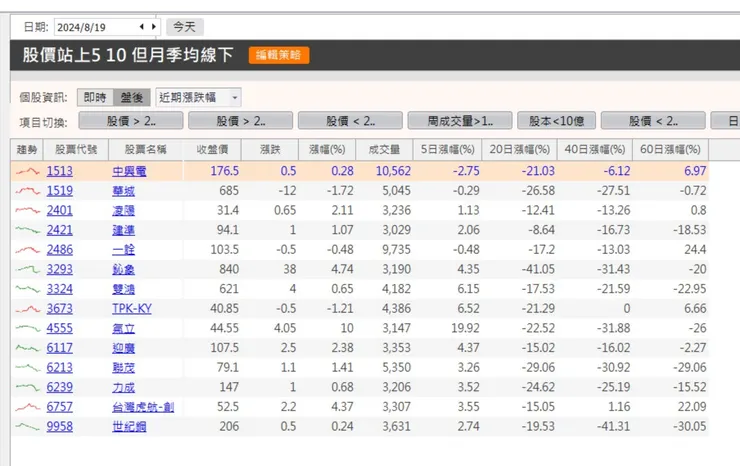Open trend sparkline chart for stock 2421

click(x=27, y=230)
